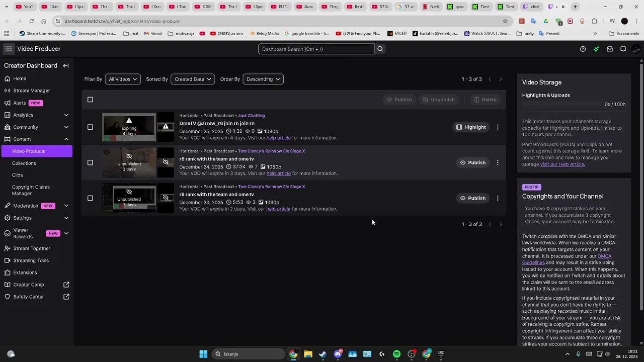This screenshot has width=644, height=362.
Task: Go to previous page arrow at bottom pagination
Action: [x=490, y=224]
